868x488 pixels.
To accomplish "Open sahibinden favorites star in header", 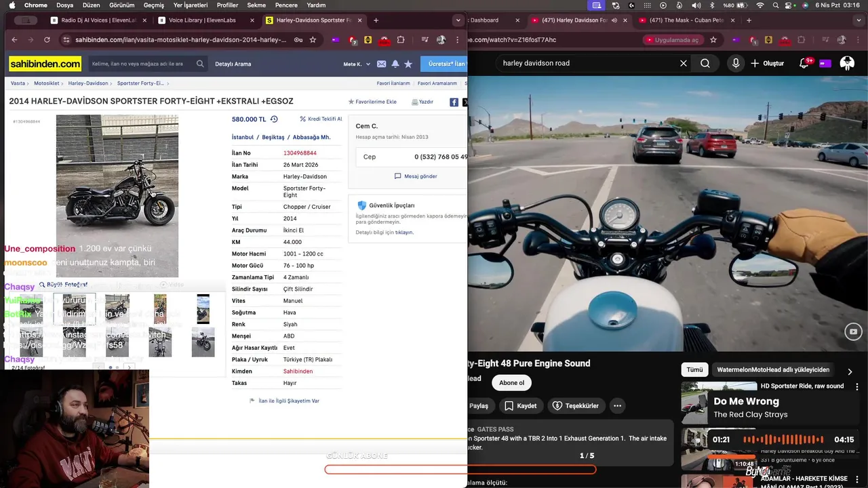I will click(408, 64).
